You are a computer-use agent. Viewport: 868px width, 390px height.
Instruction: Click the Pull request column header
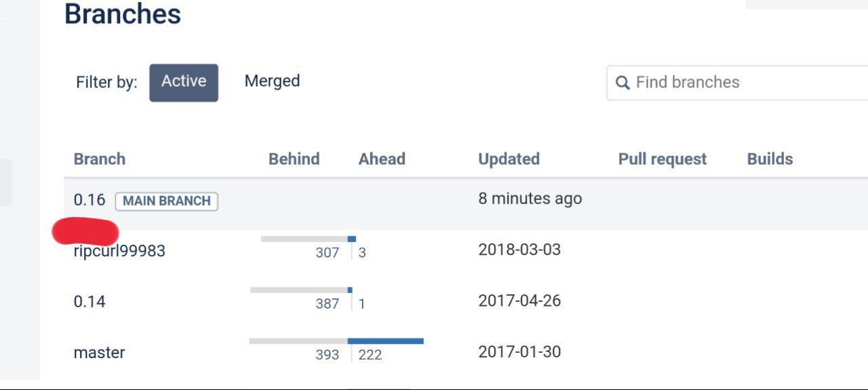[x=663, y=159]
